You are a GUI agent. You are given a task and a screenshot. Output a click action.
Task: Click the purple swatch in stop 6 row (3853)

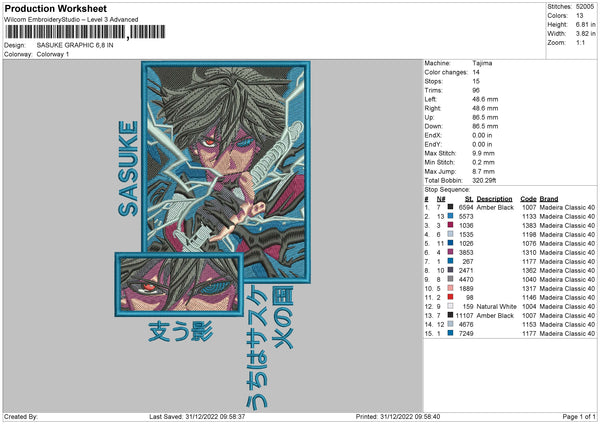point(450,252)
